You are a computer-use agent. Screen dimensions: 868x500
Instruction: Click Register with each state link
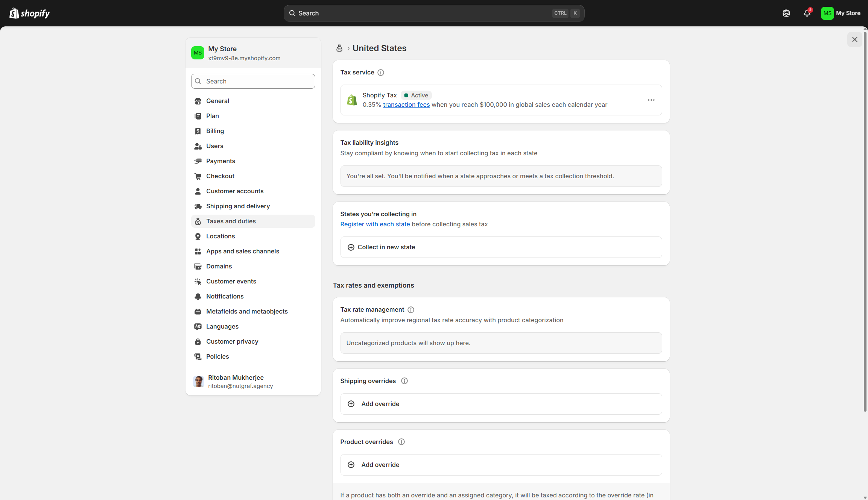tap(375, 224)
